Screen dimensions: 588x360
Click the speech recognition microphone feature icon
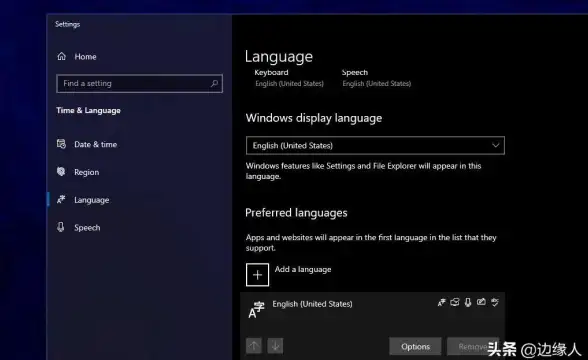pyautogui.click(x=468, y=302)
